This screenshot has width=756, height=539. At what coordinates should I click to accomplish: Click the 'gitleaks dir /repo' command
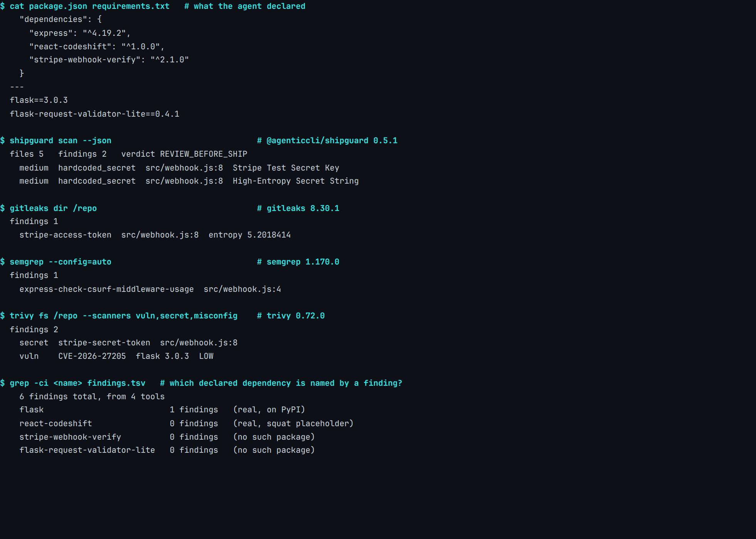53,208
